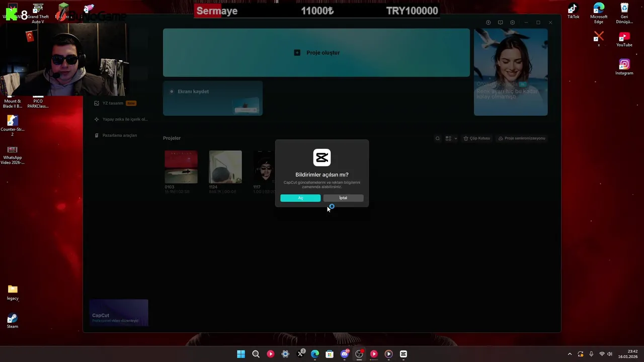Click the volume speaker tray icon
The height and width of the screenshot is (362, 644).
610,354
